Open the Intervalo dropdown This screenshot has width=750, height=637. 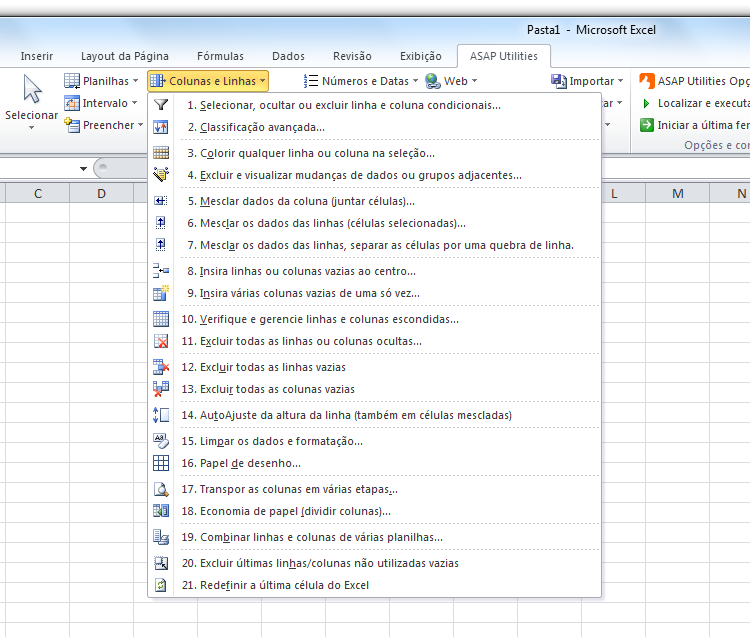(101, 103)
